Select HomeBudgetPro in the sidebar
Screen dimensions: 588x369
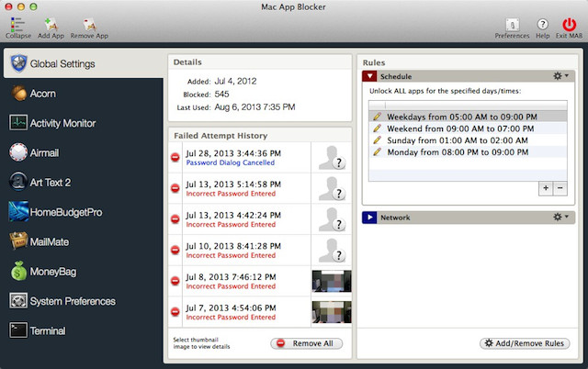coord(84,212)
